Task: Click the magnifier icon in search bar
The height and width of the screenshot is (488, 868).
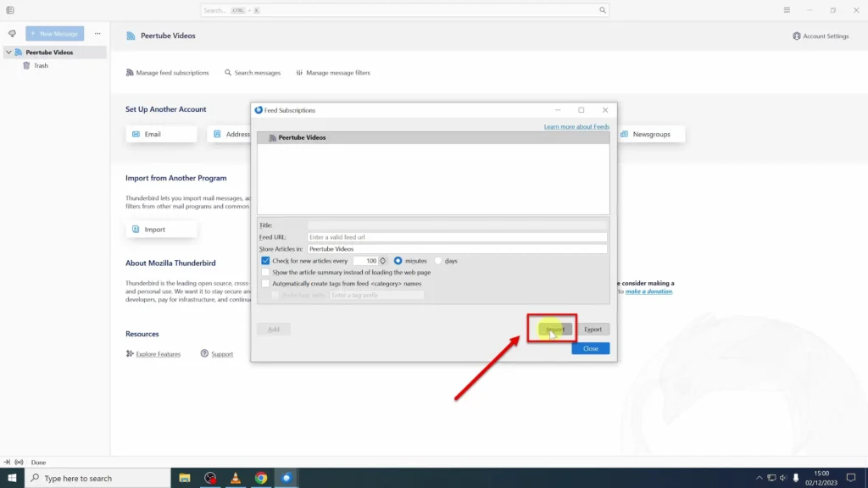Action: coord(603,10)
